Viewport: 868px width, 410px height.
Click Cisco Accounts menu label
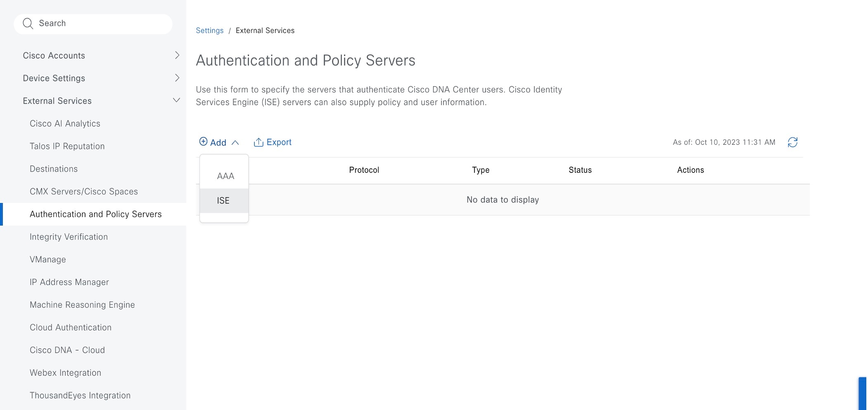[x=54, y=56]
